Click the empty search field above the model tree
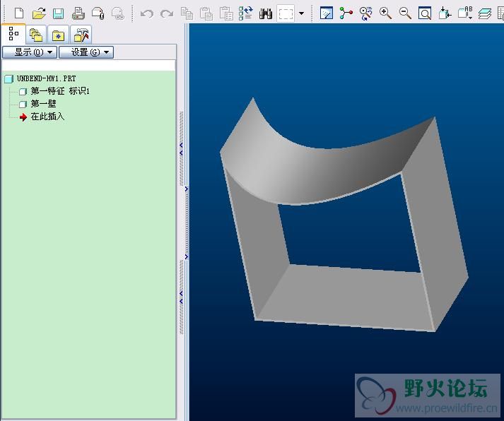This screenshot has height=421, width=504. point(89,65)
